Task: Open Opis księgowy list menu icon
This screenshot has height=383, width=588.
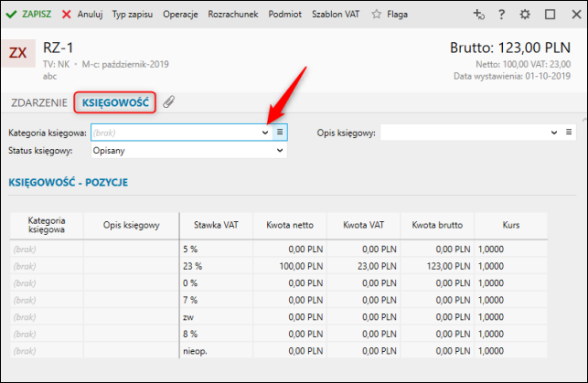Action: pos(569,133)
